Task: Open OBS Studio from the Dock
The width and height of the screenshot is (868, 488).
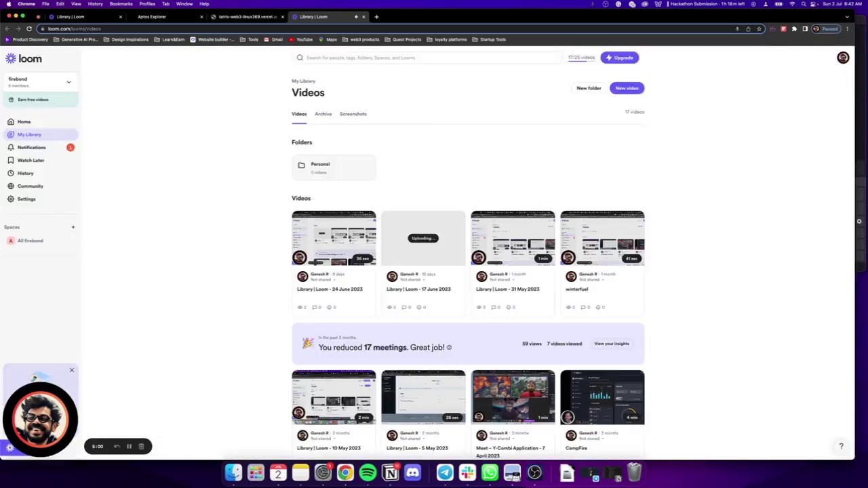Action: pos(534,472)
